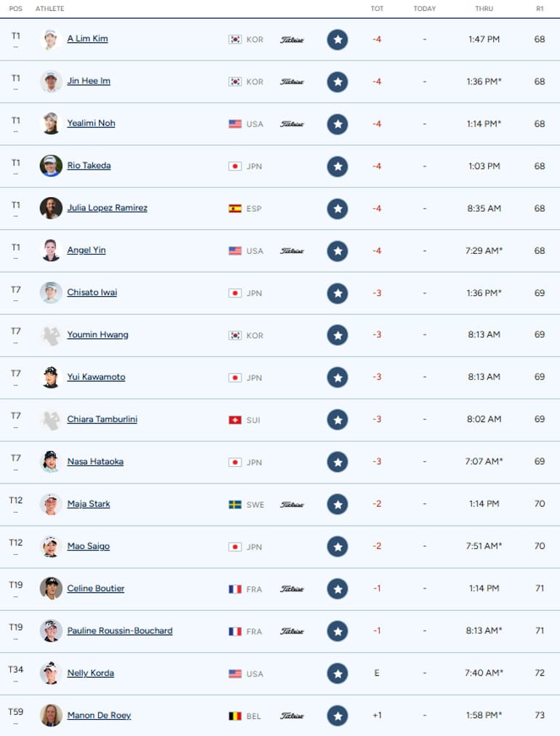
Task: Open Julia Lopez Ramirez's profile link
Action: [107, 207]
